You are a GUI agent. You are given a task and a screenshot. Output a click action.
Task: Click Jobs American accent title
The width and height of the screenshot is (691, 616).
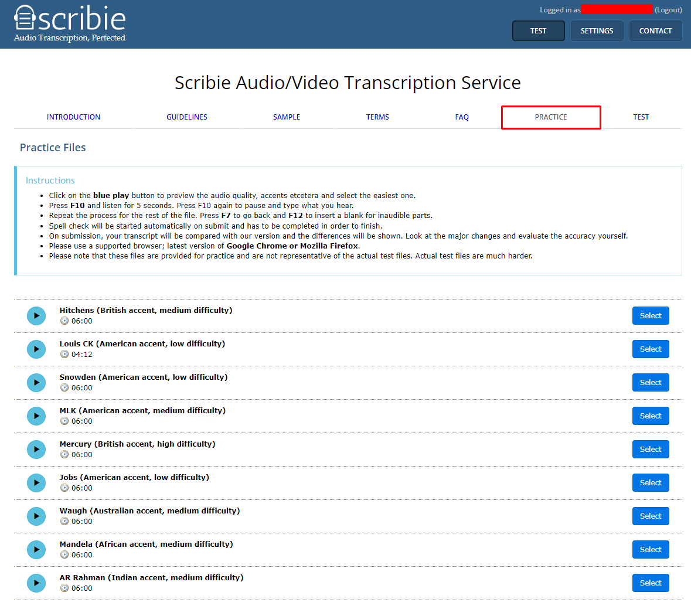point(134,478)
